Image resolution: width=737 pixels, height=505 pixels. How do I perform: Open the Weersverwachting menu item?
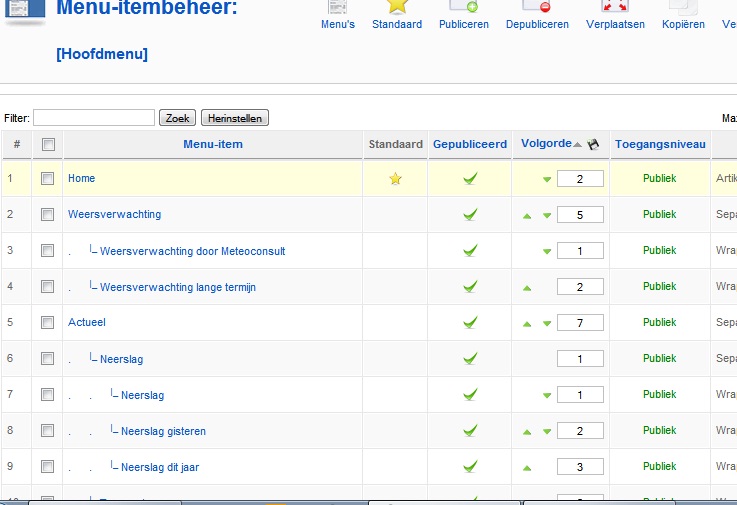[x=114, y=214]
